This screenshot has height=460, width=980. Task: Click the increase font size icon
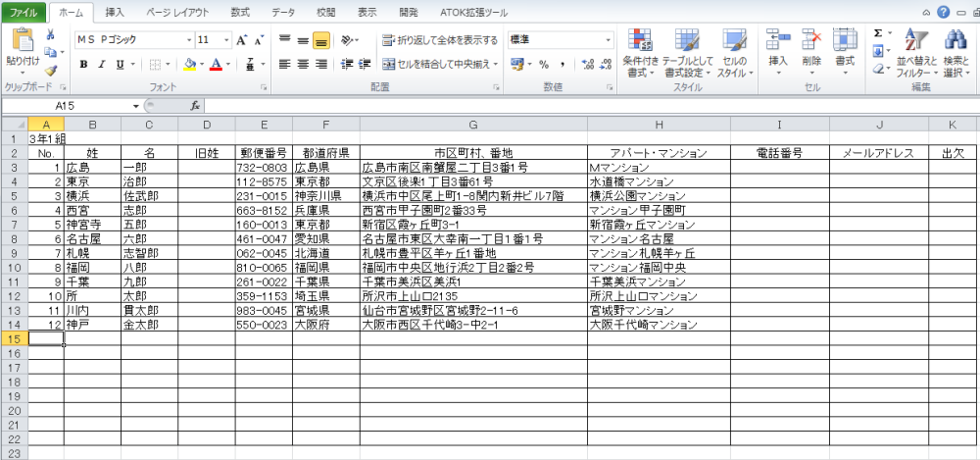pyautogui.click(x=241, y=40)
